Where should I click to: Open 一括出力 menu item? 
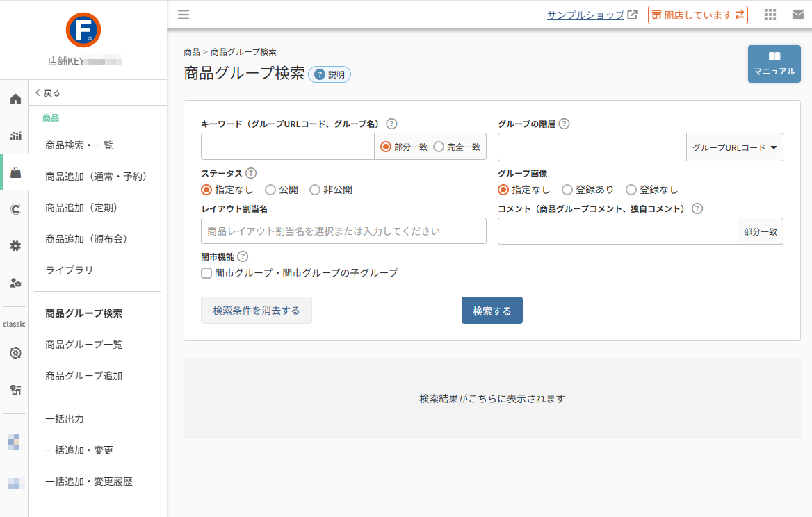(x=65, y=419)
